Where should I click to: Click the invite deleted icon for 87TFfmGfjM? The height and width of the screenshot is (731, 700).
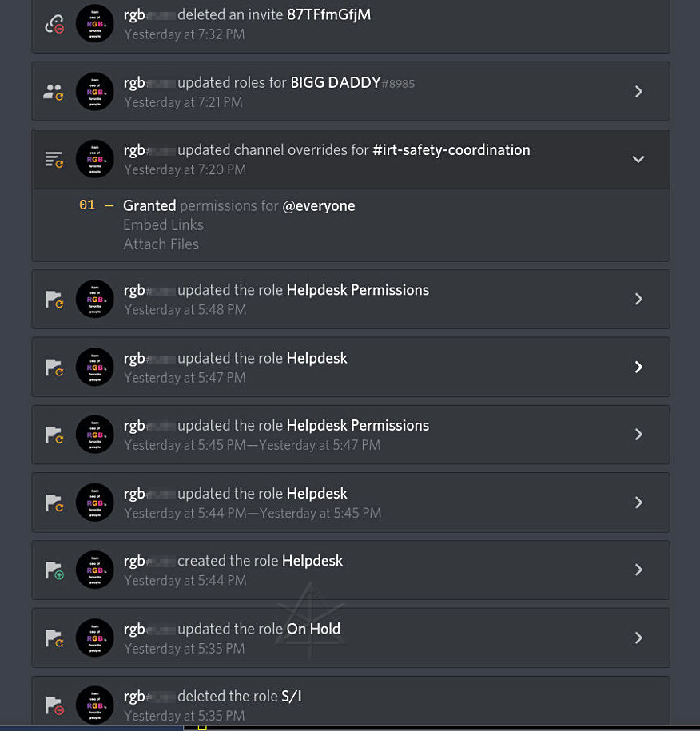pyautogui.click(x=54, y=25)
